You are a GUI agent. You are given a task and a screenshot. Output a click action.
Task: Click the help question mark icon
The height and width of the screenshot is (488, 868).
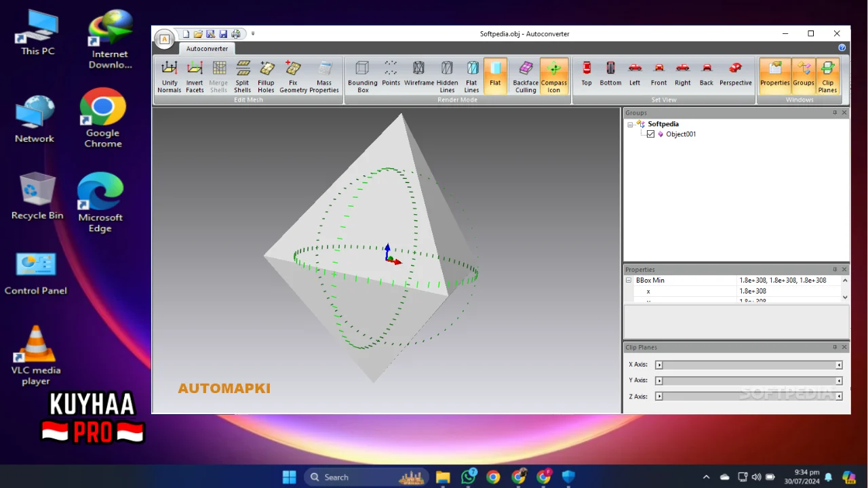(x=842, y=48)
